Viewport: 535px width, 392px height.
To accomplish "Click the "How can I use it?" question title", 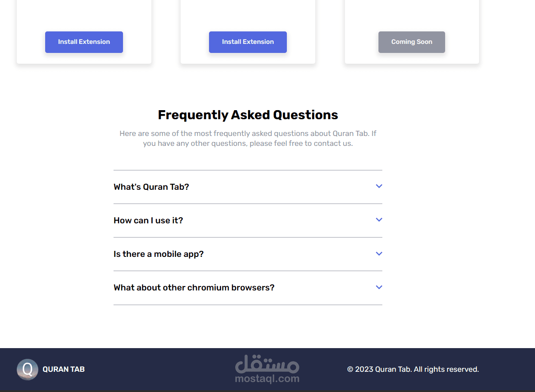I will [148, 220].
